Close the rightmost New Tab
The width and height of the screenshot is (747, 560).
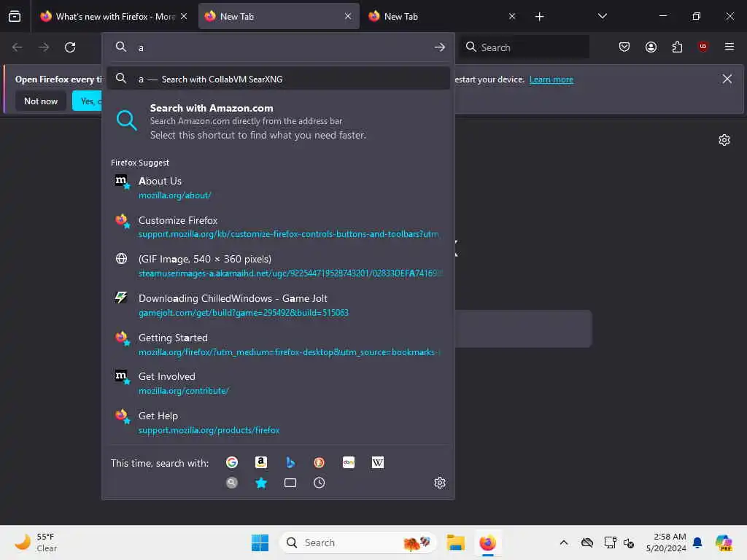[512, 16]
